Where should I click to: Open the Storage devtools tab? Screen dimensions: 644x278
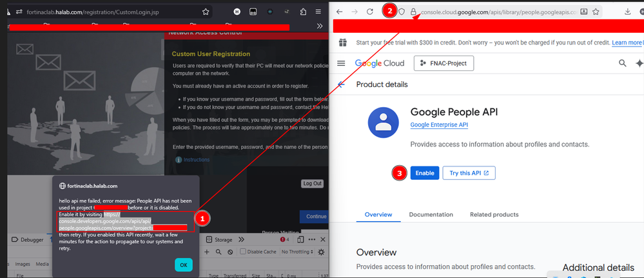(219, 240)
